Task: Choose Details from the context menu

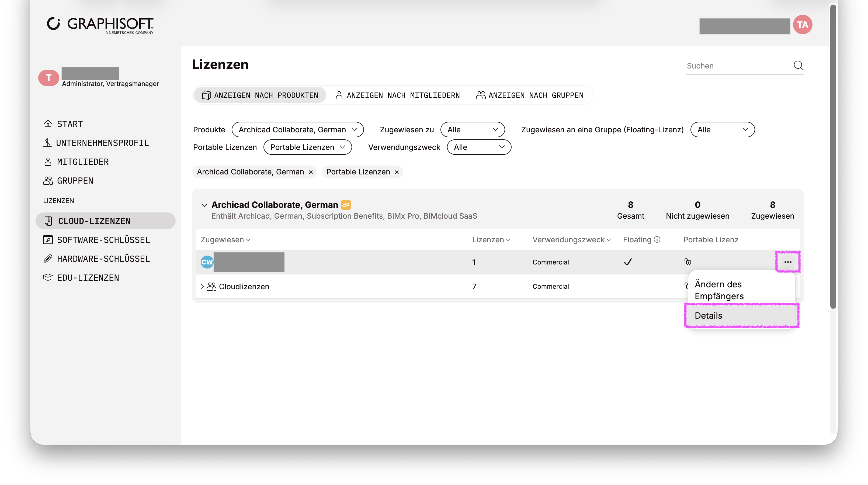Action: tap(741, 315)
